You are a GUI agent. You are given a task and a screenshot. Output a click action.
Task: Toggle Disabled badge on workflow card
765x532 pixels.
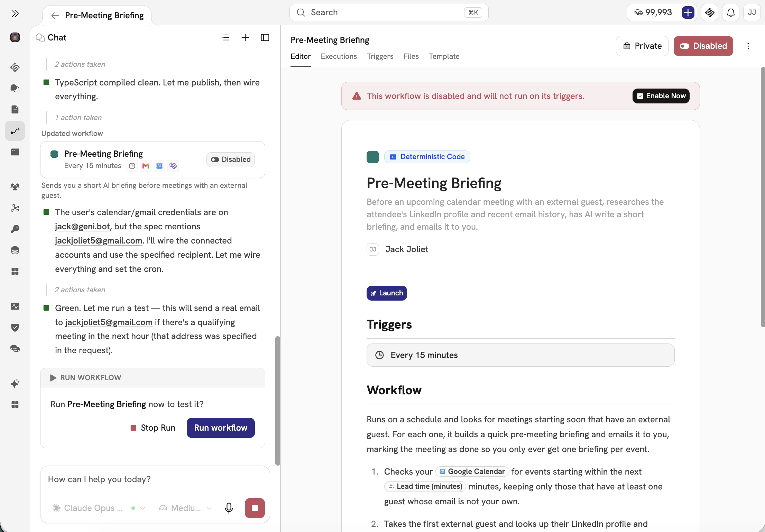[231, 159]
